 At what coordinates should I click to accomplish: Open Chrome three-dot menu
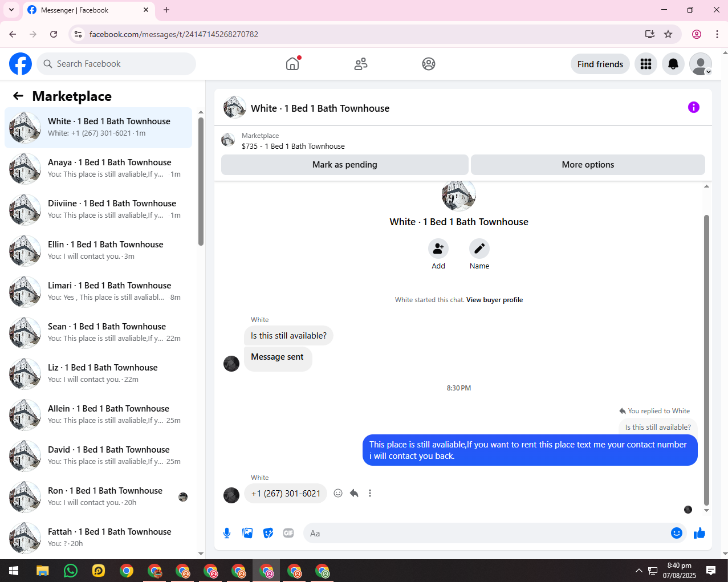click(717, 34)
